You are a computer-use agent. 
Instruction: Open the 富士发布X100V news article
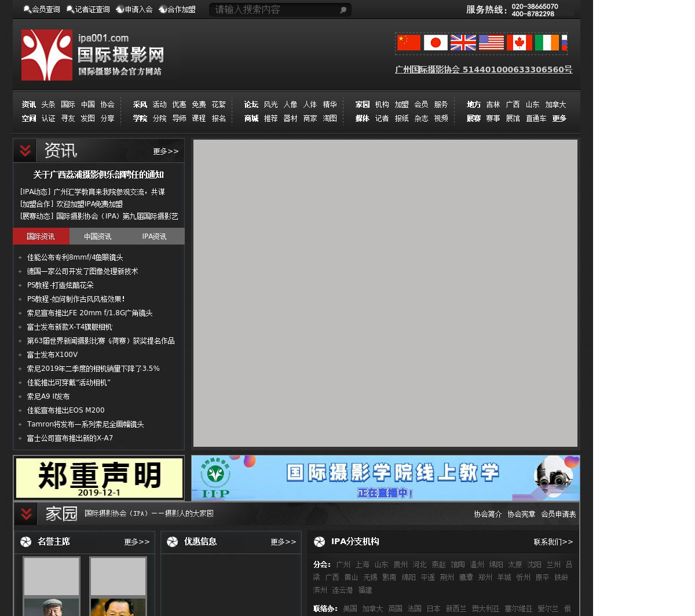tap(52, 355)
